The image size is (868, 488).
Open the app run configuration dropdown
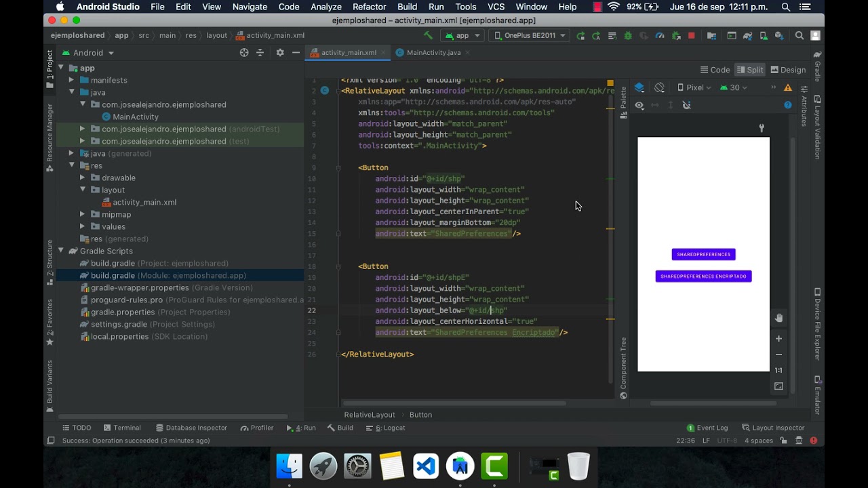click(462, 36)
